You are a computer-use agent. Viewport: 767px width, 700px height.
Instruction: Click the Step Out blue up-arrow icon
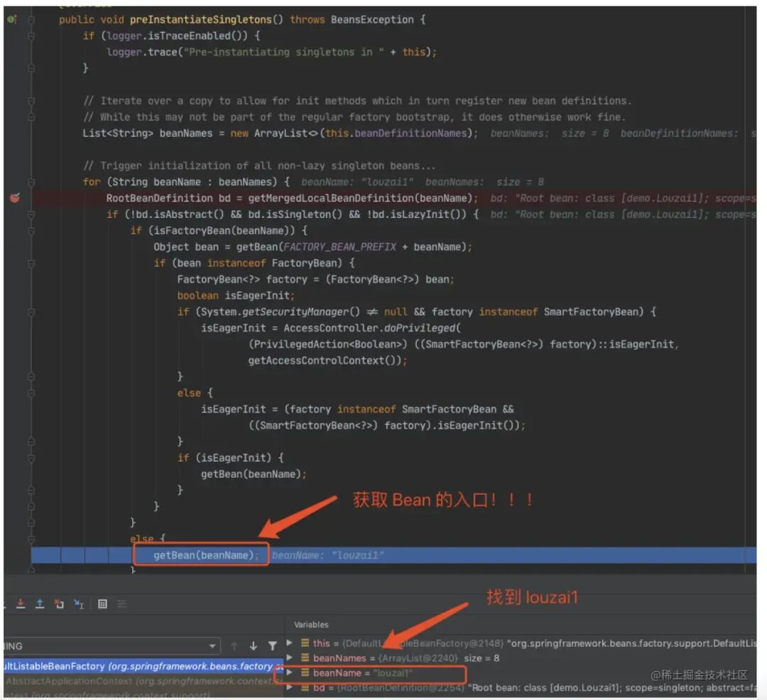coord(40,604)
